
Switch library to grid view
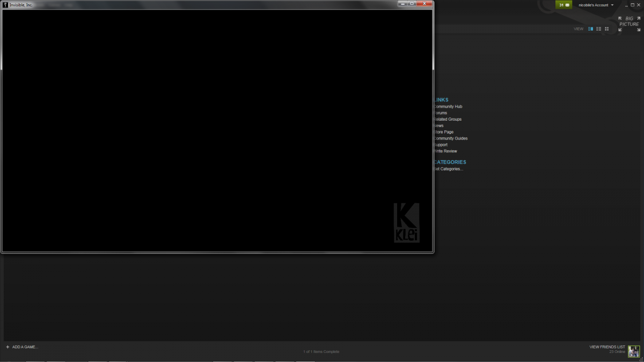click(x=607, y=29)
